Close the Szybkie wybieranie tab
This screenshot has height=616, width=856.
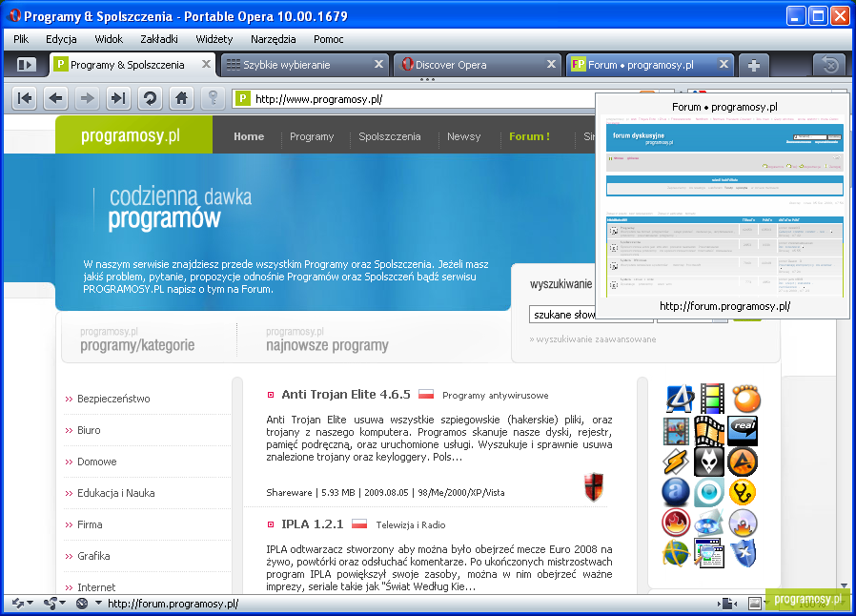378,64
